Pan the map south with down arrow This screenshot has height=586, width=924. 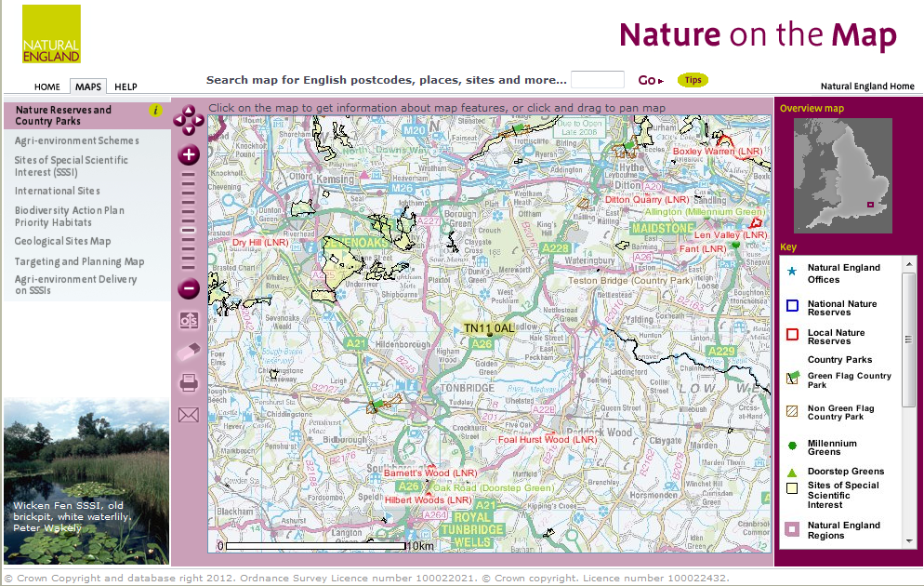189,130
